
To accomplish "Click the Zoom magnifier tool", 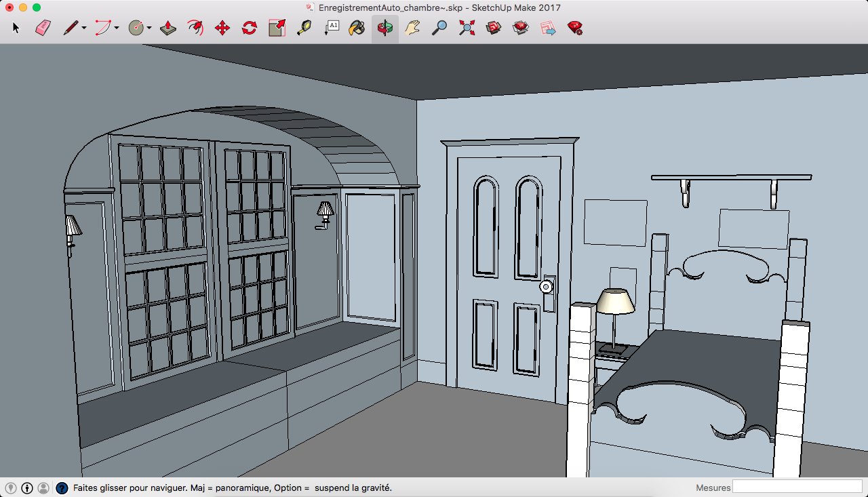I will pyautogui.click(x=439, y=28).
